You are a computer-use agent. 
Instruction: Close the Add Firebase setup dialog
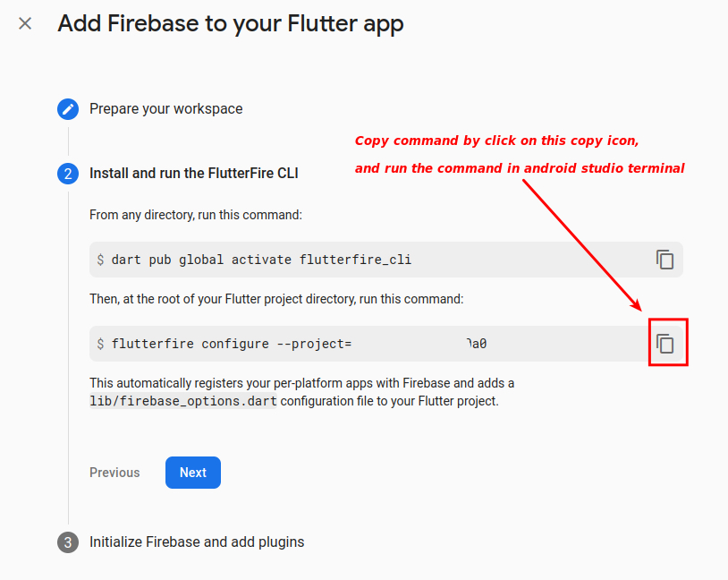pos(25,23)
